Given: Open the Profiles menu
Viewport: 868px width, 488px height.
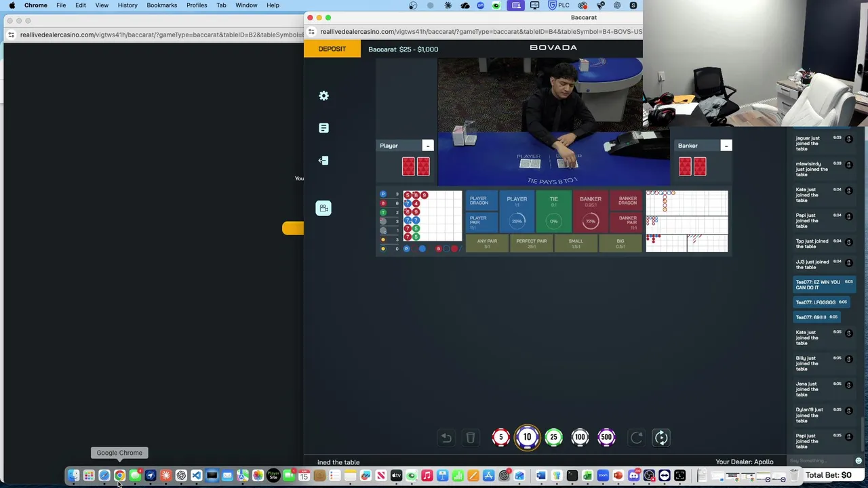Looking at the screenshot, I should pos(197,5).
